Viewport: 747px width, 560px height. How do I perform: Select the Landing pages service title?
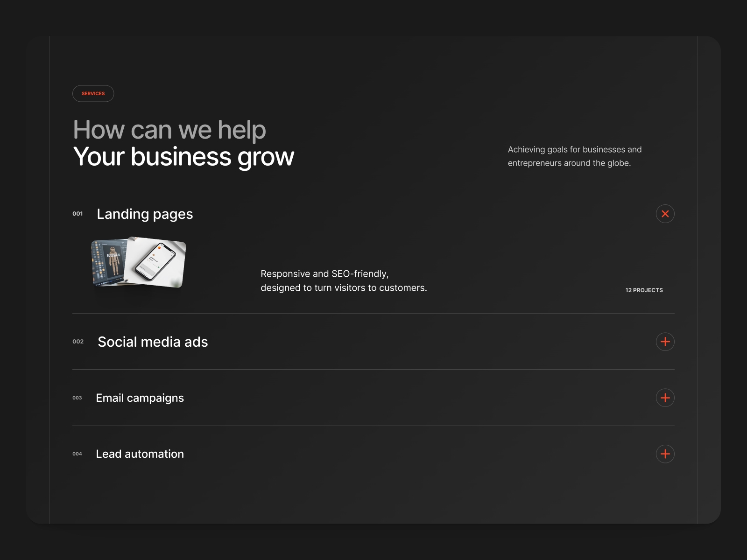[144, 214]
